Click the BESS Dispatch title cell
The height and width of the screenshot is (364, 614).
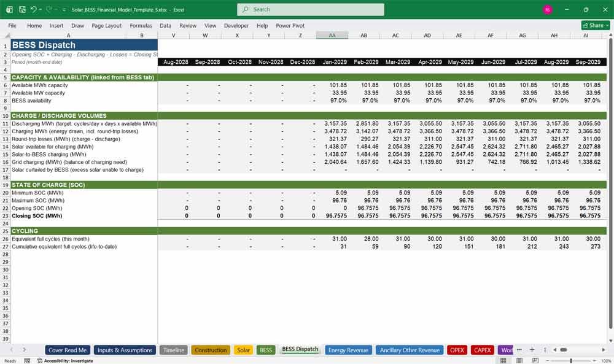[x=84, y=45]
